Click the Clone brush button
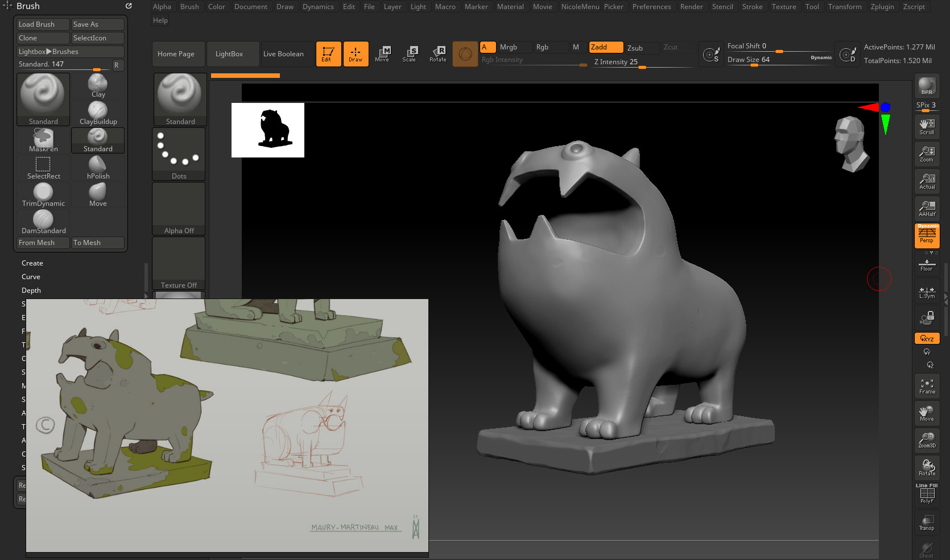The height and width of the screenshot is (560, 950). tap(43, 38)
